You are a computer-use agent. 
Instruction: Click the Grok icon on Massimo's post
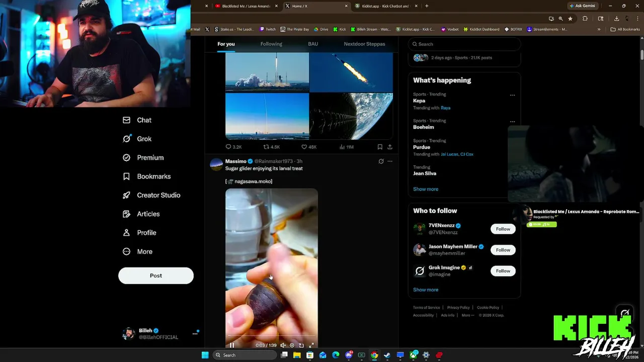pos(381,161)
